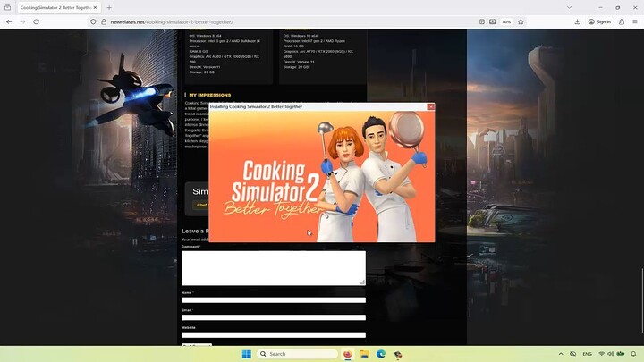Screen dimensions: 644x362
Task: Click the MY IMPRESSIONS heading
Action: tap(210, 95)
